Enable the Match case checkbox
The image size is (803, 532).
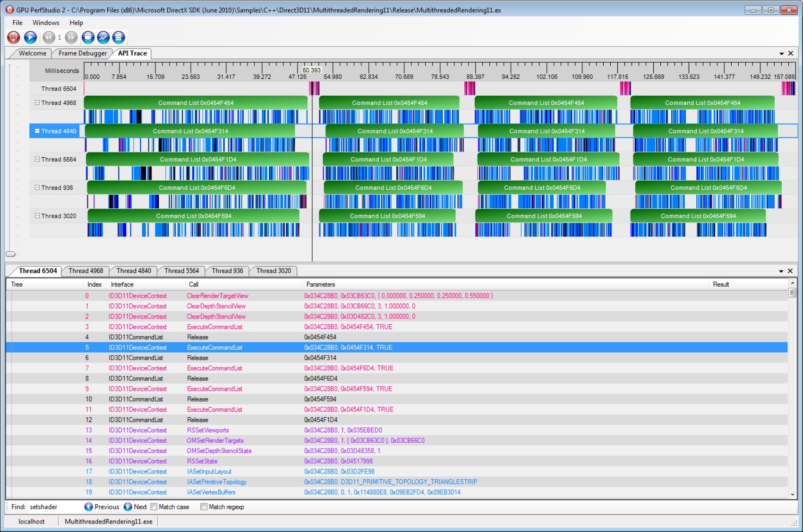click(x=154, y=507)
